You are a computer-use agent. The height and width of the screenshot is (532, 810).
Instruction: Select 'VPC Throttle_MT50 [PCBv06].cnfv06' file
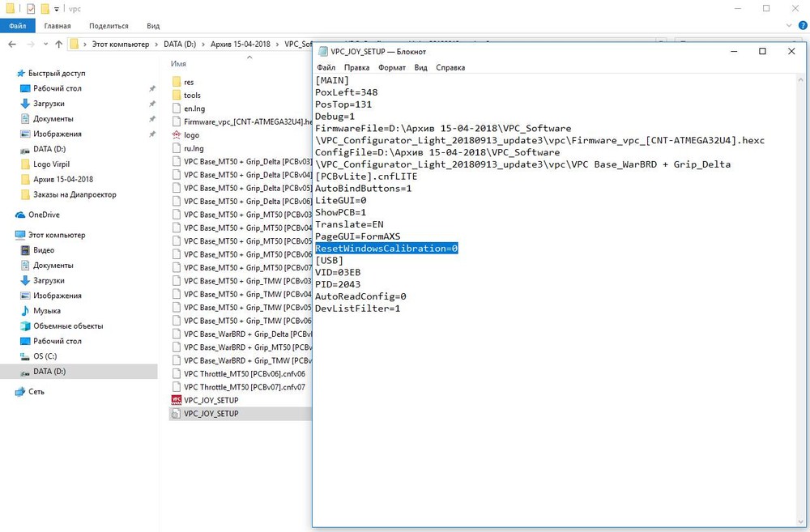pos(245,374)
